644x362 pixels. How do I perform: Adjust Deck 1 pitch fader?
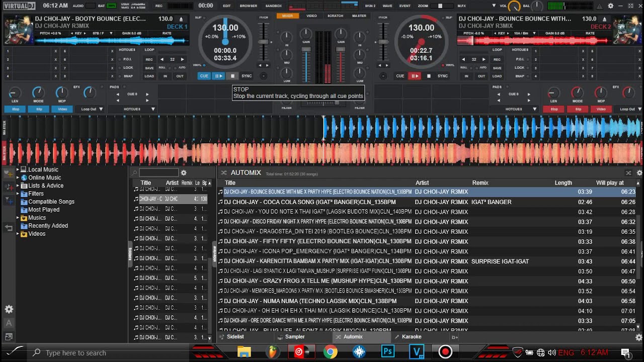(x=264, y=41)
